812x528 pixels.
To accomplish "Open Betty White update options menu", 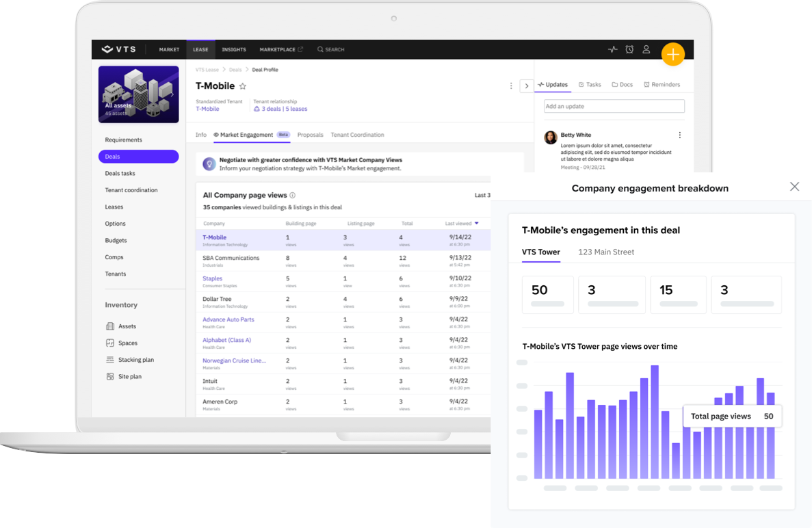I will pyautogui.click(x=679, y=135).
